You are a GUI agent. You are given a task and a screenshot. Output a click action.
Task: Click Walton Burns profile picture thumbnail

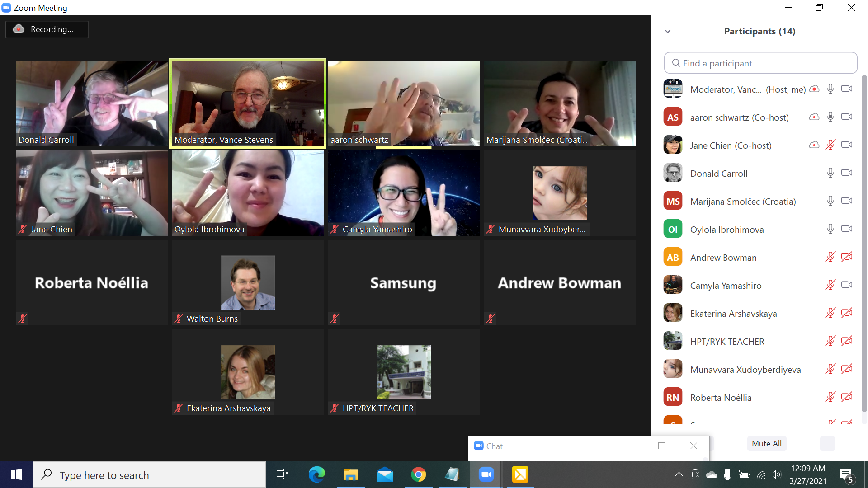click(x=247, y=282)
